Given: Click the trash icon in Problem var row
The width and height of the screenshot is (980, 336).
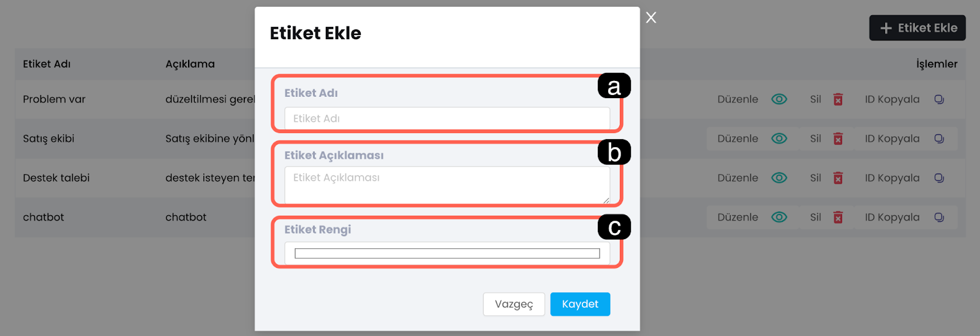Looking at the screenshot, I should pyautogui.click(x=838, y=99).
